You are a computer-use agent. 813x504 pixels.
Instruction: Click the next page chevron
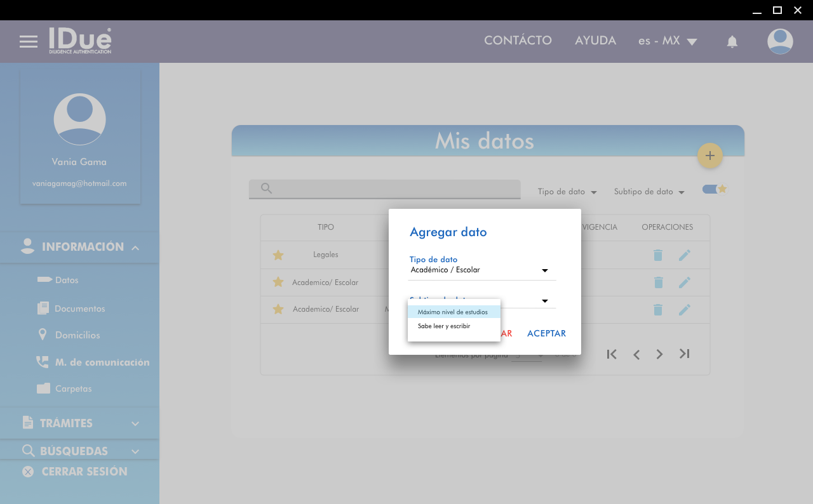click(659, 354)
